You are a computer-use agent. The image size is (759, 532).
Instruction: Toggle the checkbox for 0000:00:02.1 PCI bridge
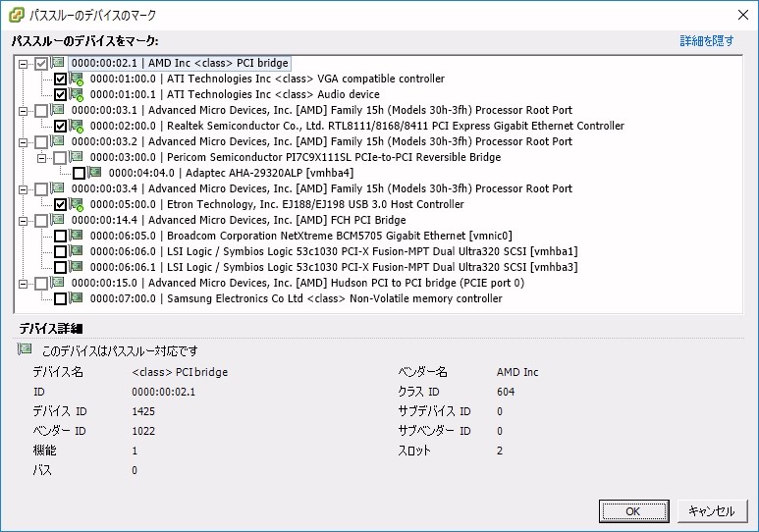(x=41, y=64)
